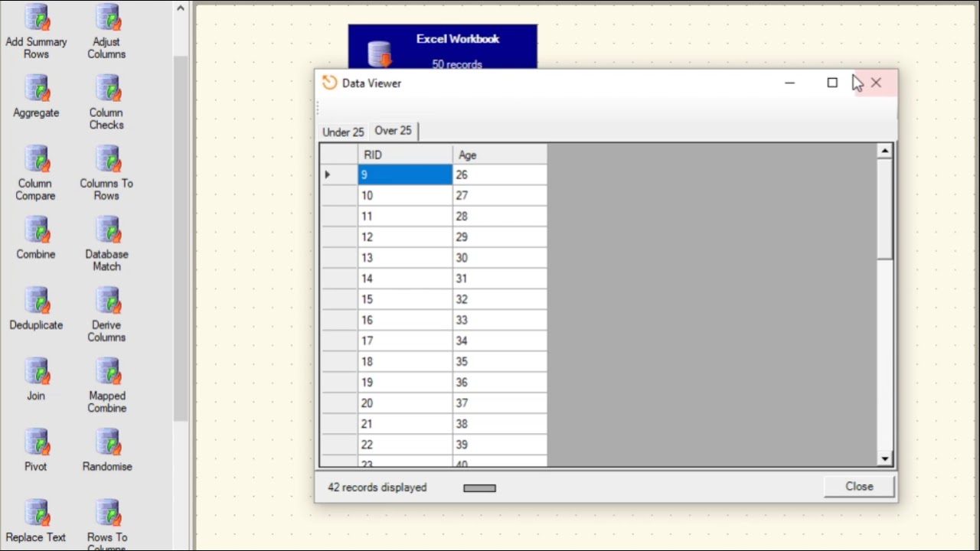Select the RID cell showing 15
Viewport: 980px width, 551px height.
[x=405, y=299]
